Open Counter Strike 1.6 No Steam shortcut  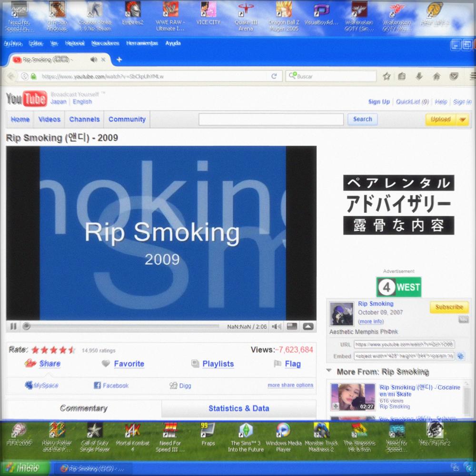(95, 16)
